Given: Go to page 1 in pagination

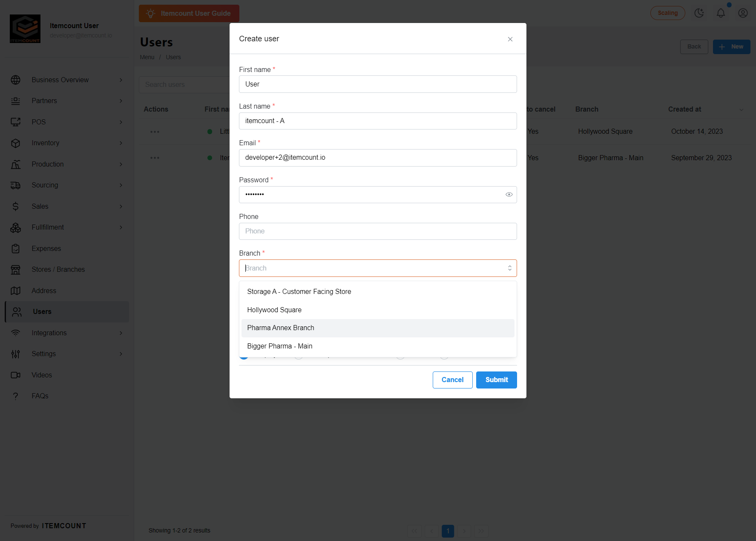Looking at the screenshot, I should coord(448,531).
